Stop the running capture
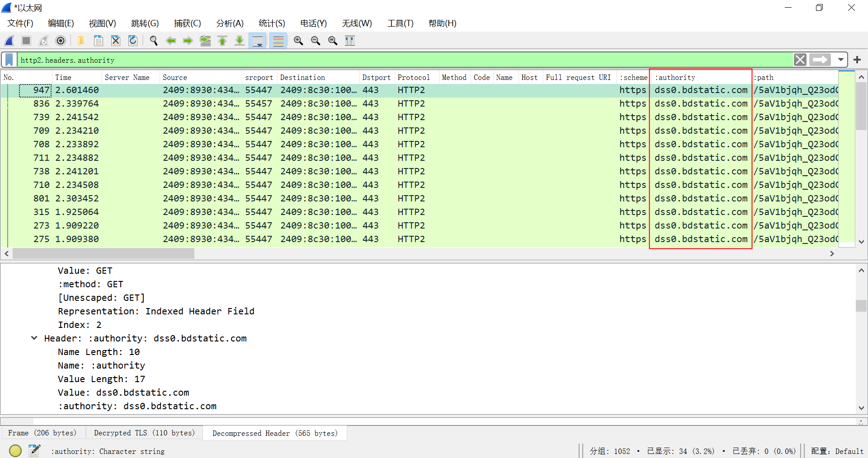This screenshot has width=868, height=458. (x=26, y=41)
